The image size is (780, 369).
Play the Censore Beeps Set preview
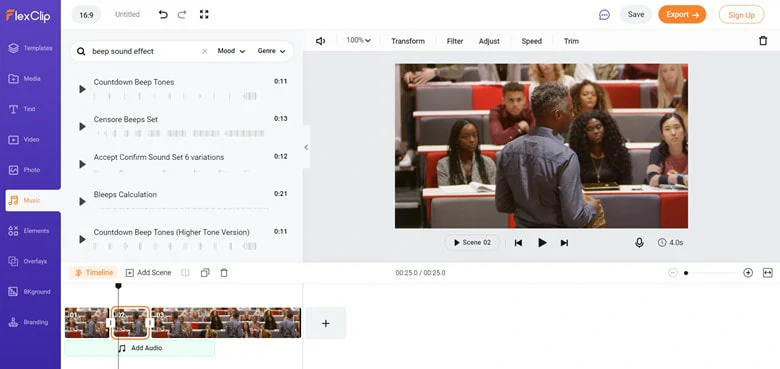[83, 126]
